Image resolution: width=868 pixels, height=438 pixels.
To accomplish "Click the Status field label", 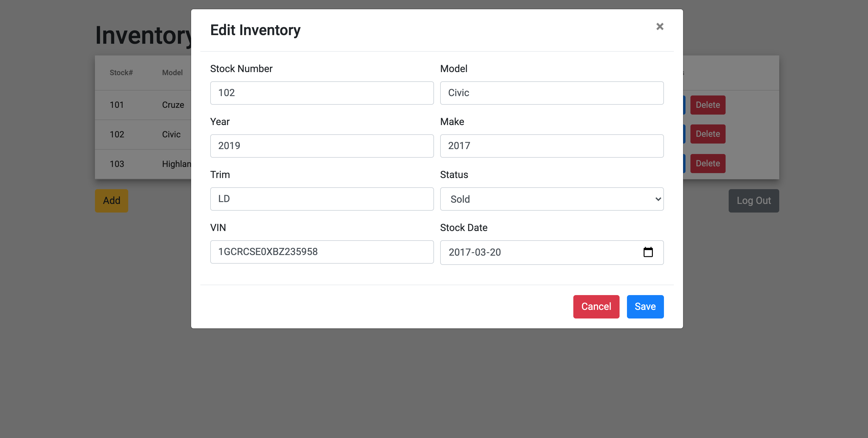I will (x=454, y=175).
